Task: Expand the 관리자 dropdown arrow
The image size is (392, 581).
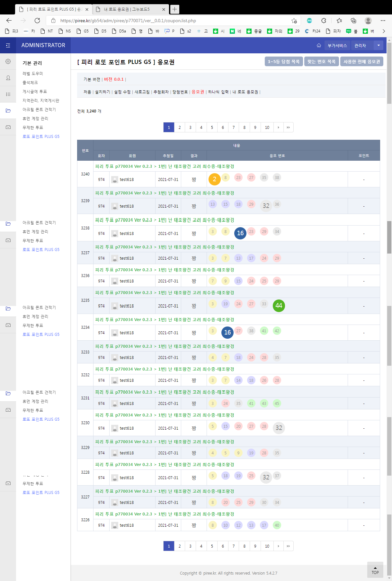Action: pos(379,45)
